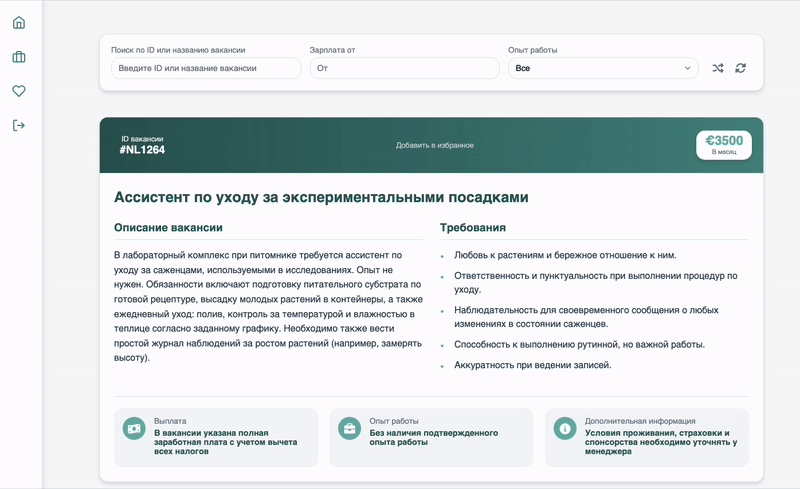The height and width of the screenshot is (489, 800).
Task: Focus the vacancy ID or name search field
Action: pos(206,68)
